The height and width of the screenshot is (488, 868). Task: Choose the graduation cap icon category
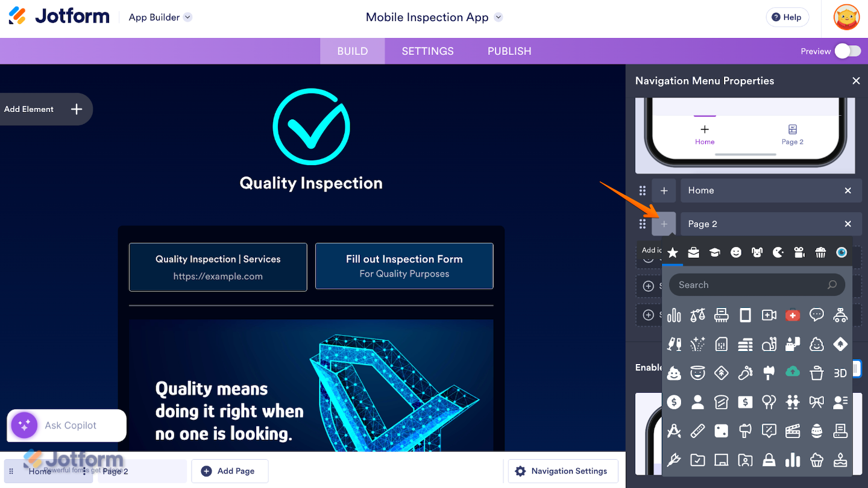(x=714, y=252)
